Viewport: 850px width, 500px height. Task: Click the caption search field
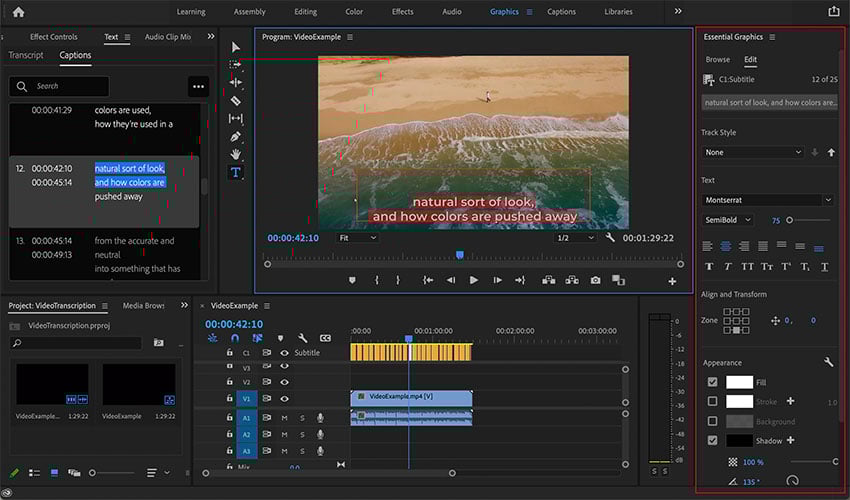point(60,86)
